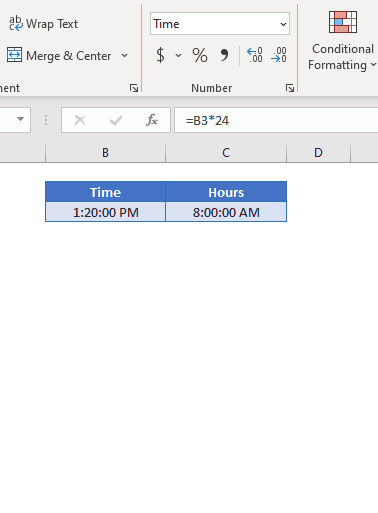Click the Time header cell
Viewport: 378px width, 513px height.
(105, 192)
